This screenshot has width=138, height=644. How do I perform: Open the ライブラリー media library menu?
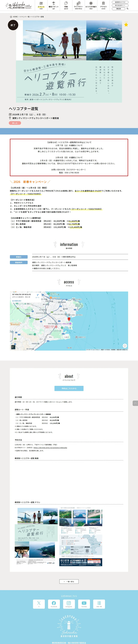78,5
